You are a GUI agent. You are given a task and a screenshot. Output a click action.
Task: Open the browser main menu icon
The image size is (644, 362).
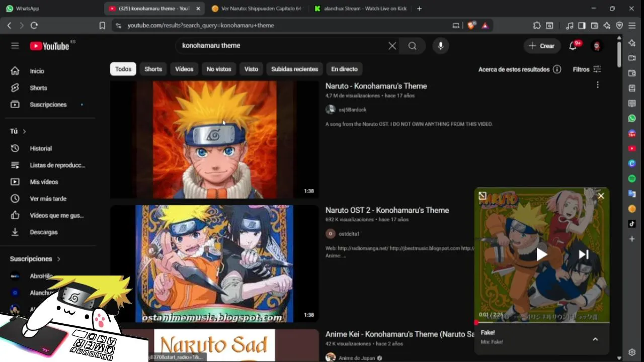tap(632, 25)
